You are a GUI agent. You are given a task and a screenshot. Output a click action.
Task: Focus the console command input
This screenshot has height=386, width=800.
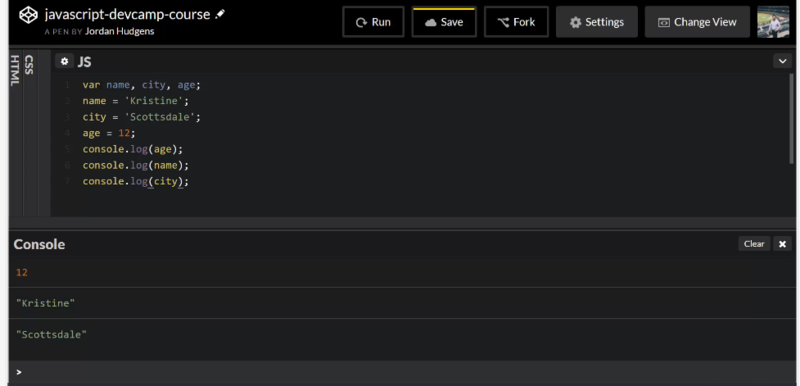click(403, 372)
